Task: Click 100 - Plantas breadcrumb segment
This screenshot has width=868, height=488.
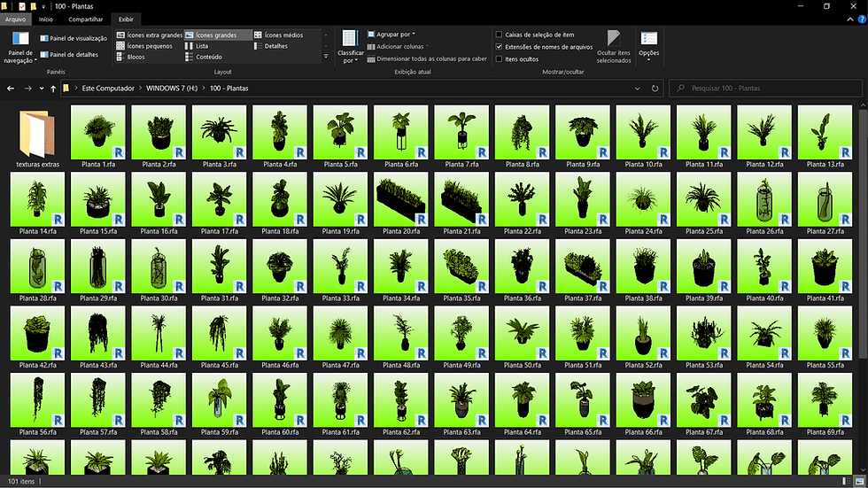Action: click(229, 89)
